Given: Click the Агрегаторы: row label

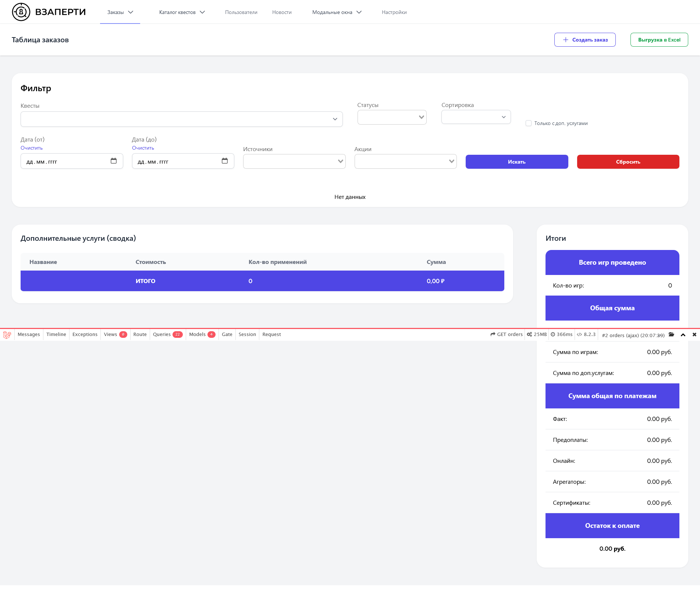Looking at the screenshot, I should tap(569, 482).
